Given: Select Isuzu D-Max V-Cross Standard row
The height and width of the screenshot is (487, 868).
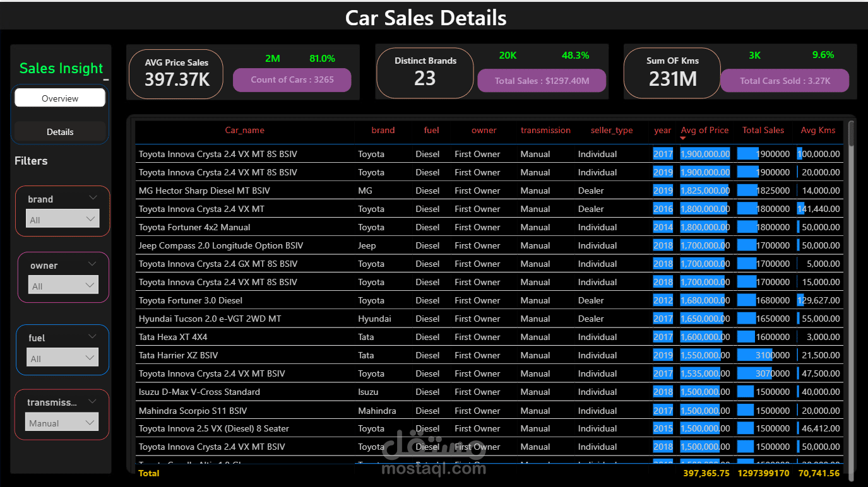Looking at the screenshot, I should point(489,391).
